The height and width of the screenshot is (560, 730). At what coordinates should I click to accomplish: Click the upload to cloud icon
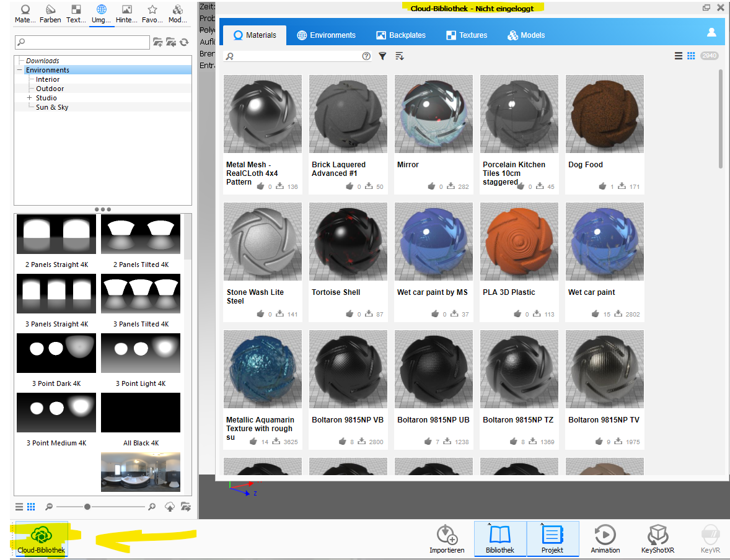(170, 507)
